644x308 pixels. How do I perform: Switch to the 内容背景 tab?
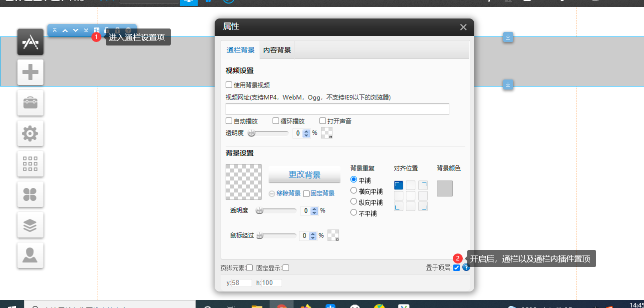[x=277, y=50]
